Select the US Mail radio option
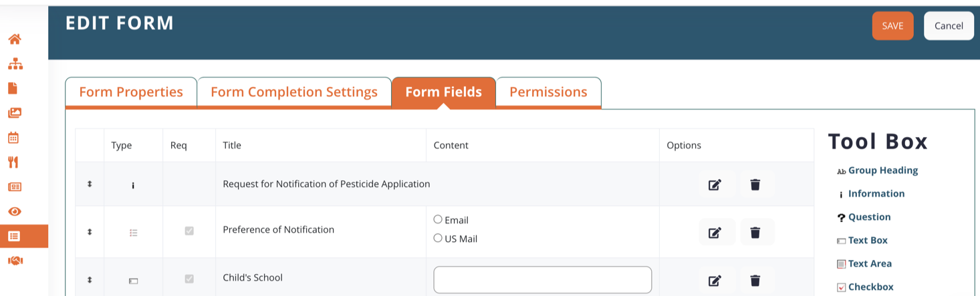 (x=438, y=238)
